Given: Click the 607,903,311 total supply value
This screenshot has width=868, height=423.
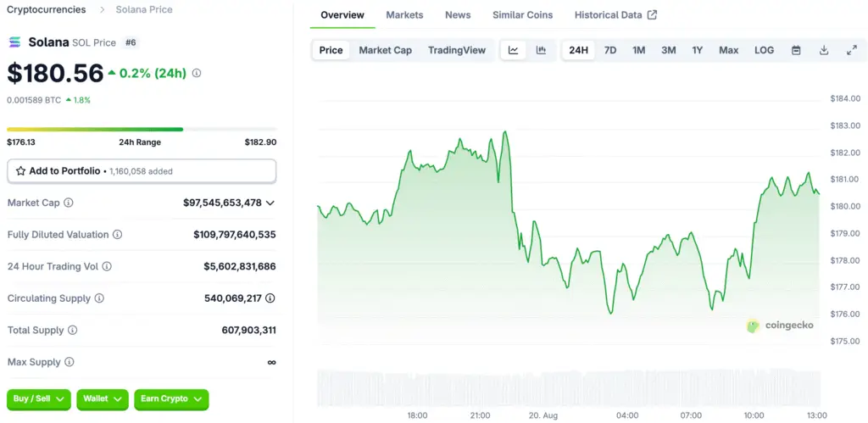Looking at the screenshot, I should coord(249,331).
